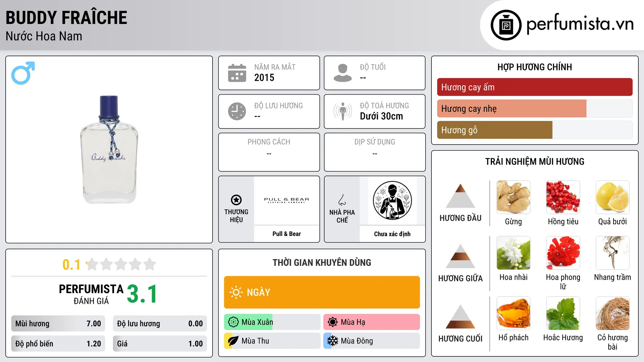Click the star badge icon above Thương hiệu
The width and height of the screenshot is (644, 362).
pos(236,200)
